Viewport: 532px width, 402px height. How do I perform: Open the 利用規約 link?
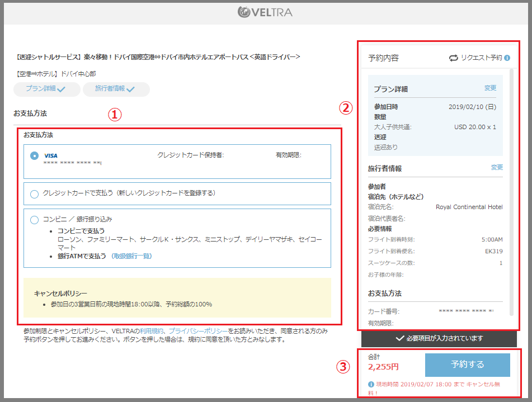(x=152, y=331)
